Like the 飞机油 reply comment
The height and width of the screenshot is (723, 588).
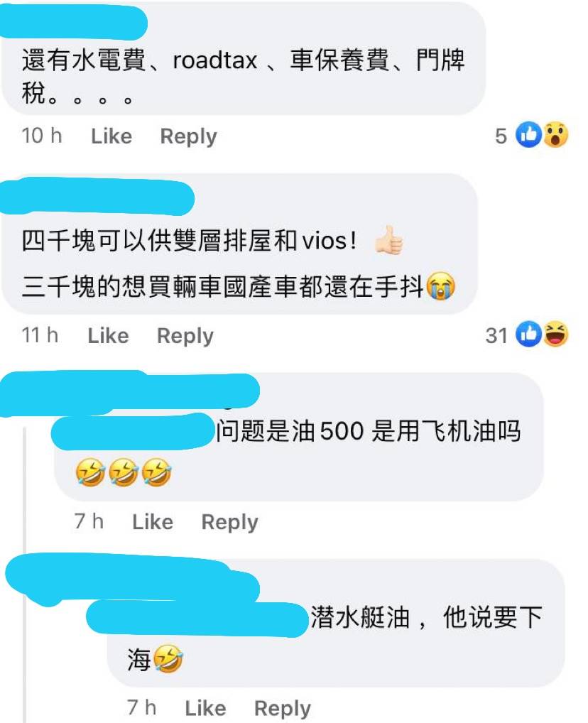click(153, 522)
